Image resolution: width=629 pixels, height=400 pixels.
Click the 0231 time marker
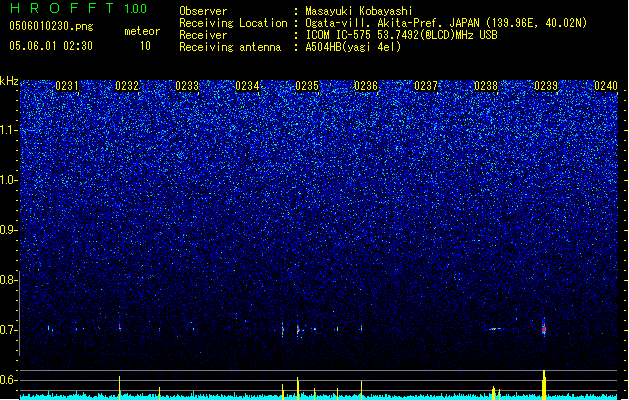[67, 86]
